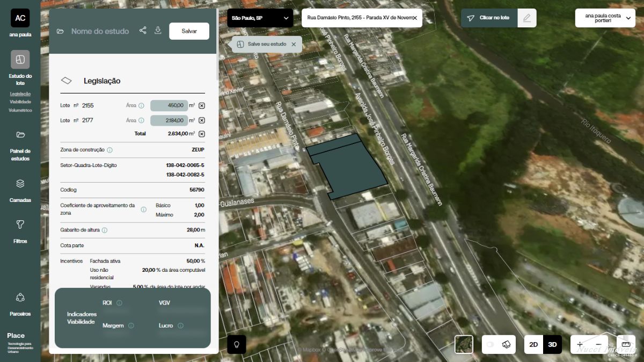Click the share study icon
The height and width of the screenshot is (362, 644).
click(x=143, y=31)
